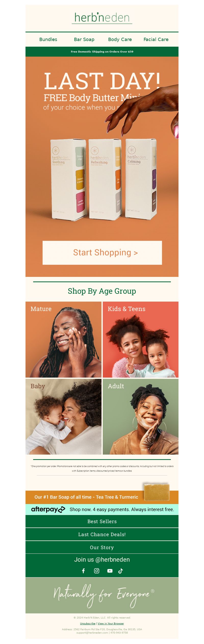204x644 pixels.
Task: Go to Facial Care category
Action: click(x=156, y=39)
